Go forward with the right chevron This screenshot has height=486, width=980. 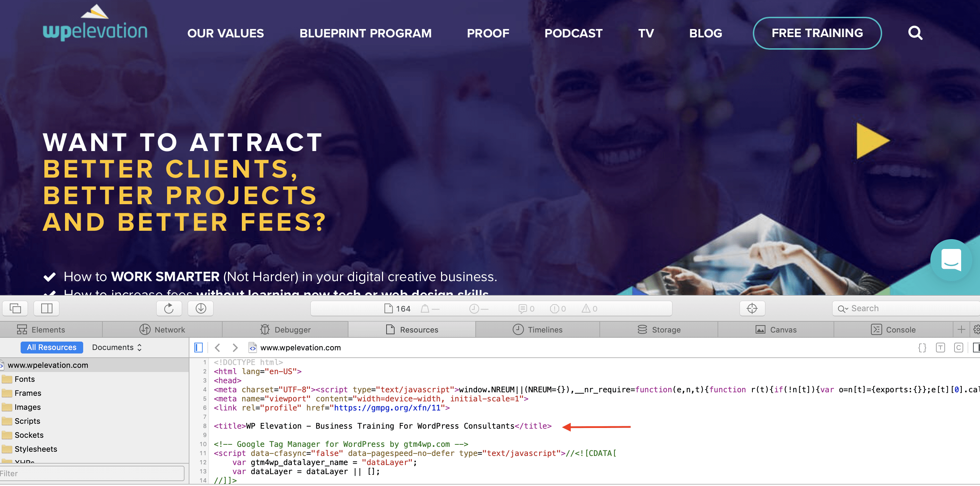(235, 348)
